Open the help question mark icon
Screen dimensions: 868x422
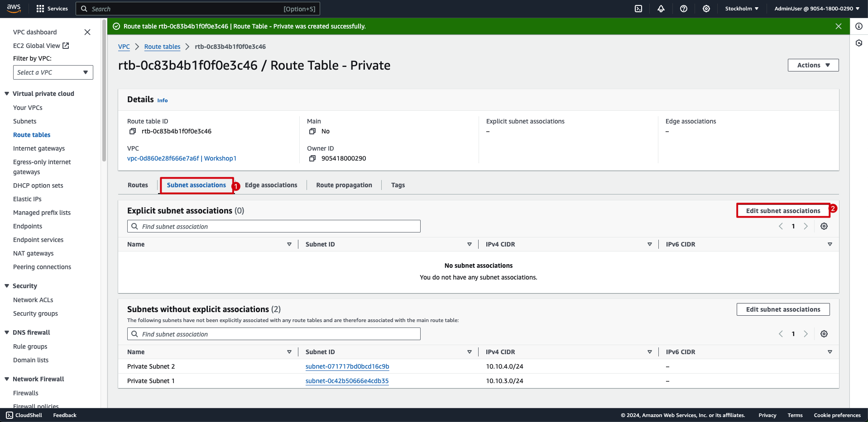pos(684,9)
